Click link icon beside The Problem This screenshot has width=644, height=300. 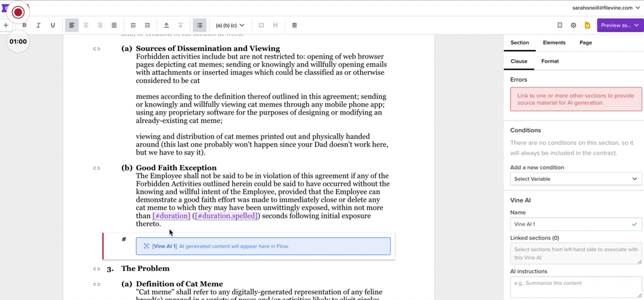(97, 269)
